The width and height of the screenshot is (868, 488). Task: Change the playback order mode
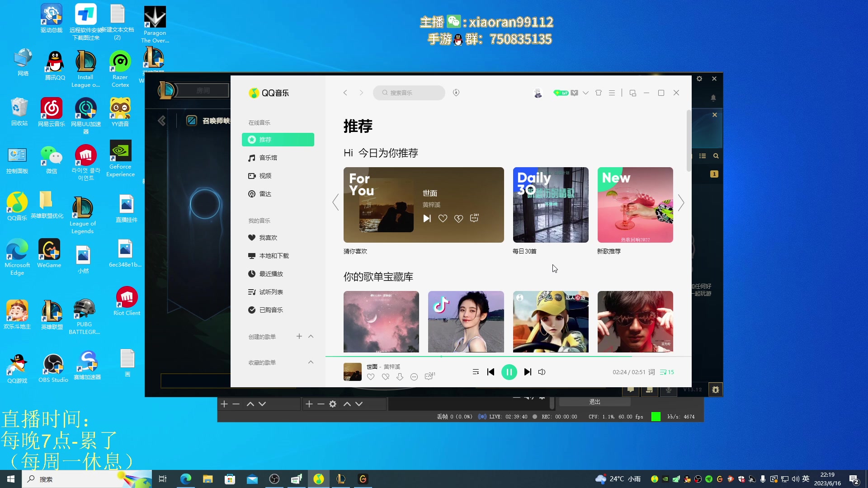[x=476, y=372]
